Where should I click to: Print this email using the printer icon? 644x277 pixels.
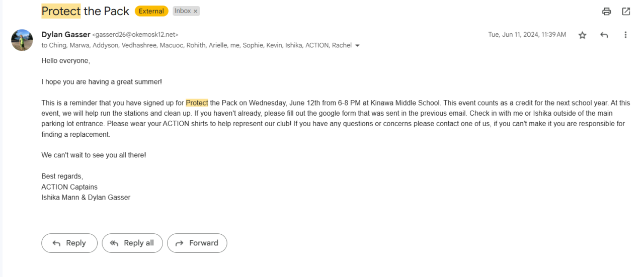pos(607,11)
